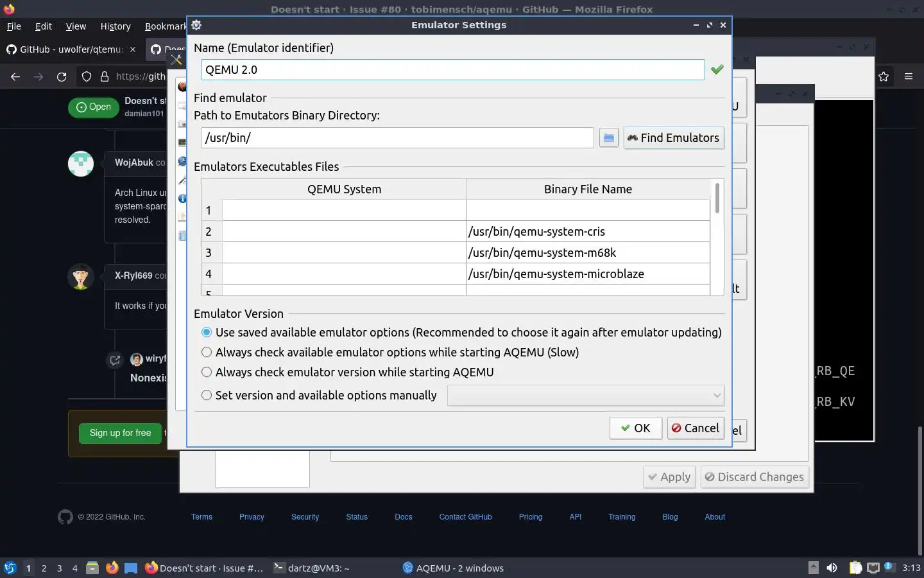Click the QEMU System column header

click(344, 189)
